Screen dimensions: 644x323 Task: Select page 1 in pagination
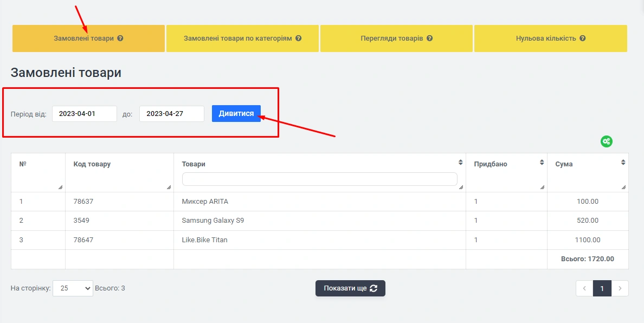pos(602,288)
